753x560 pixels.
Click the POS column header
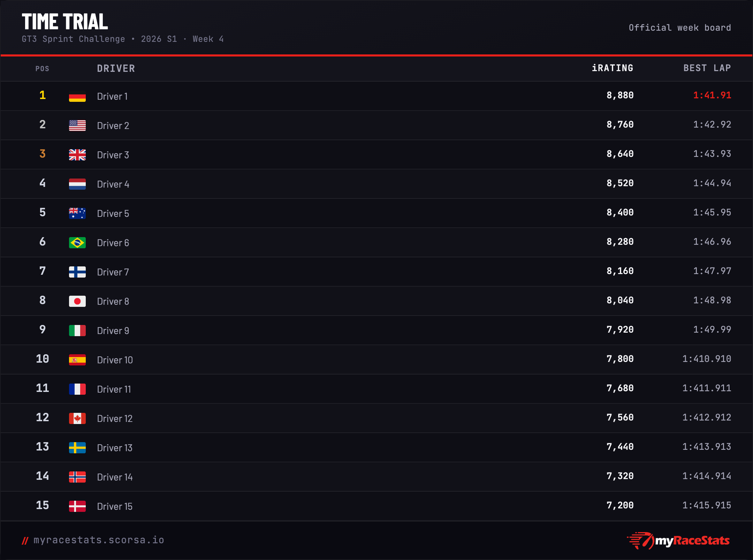pyautogui.click(x=42, y=69)
